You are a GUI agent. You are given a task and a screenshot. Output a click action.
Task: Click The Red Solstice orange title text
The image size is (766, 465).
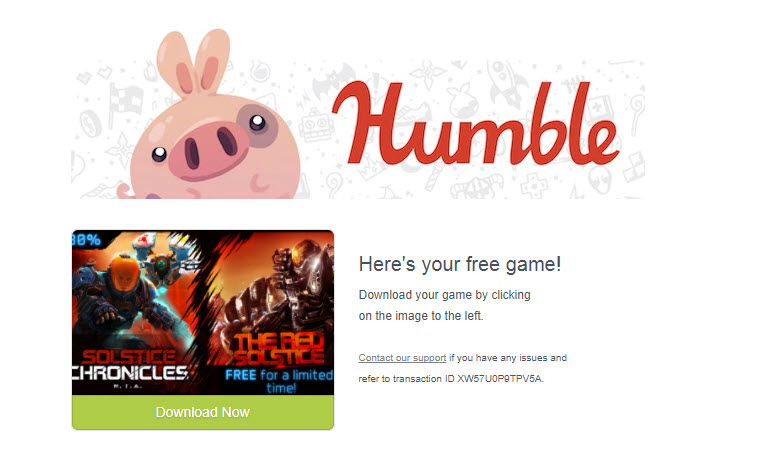[x=279, y=350]
